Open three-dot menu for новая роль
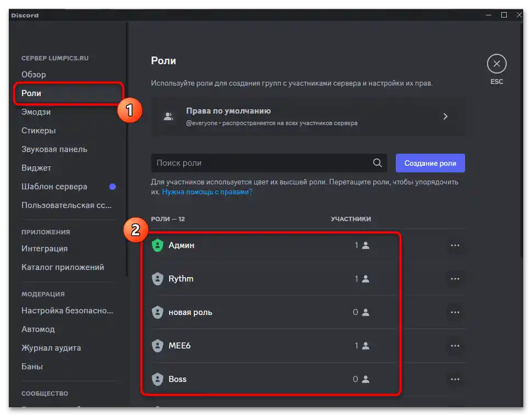 455,312
